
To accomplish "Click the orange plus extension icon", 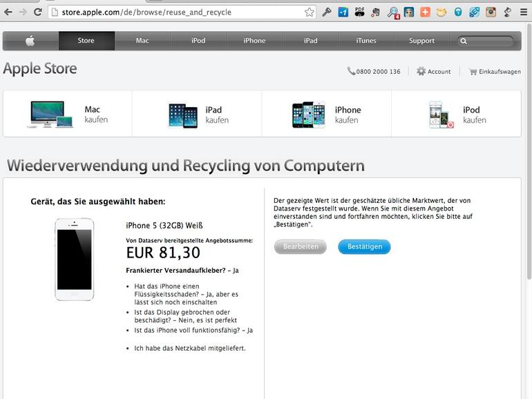I will (425, 12).
